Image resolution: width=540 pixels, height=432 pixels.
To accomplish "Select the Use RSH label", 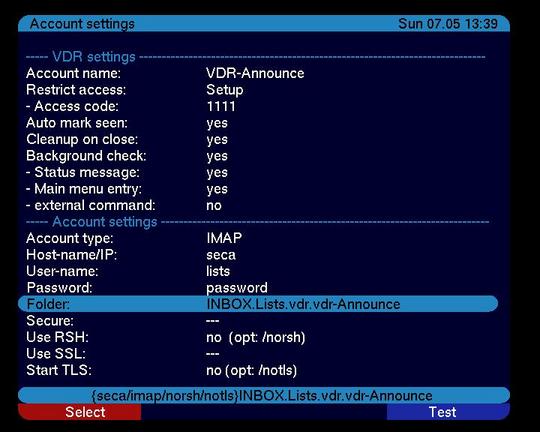I will [57, 338].
